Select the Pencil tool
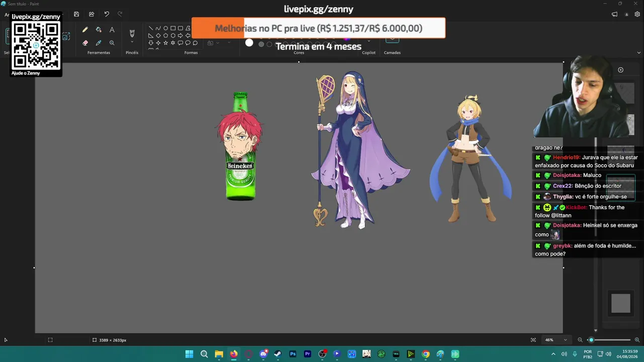 pos(85,30)
